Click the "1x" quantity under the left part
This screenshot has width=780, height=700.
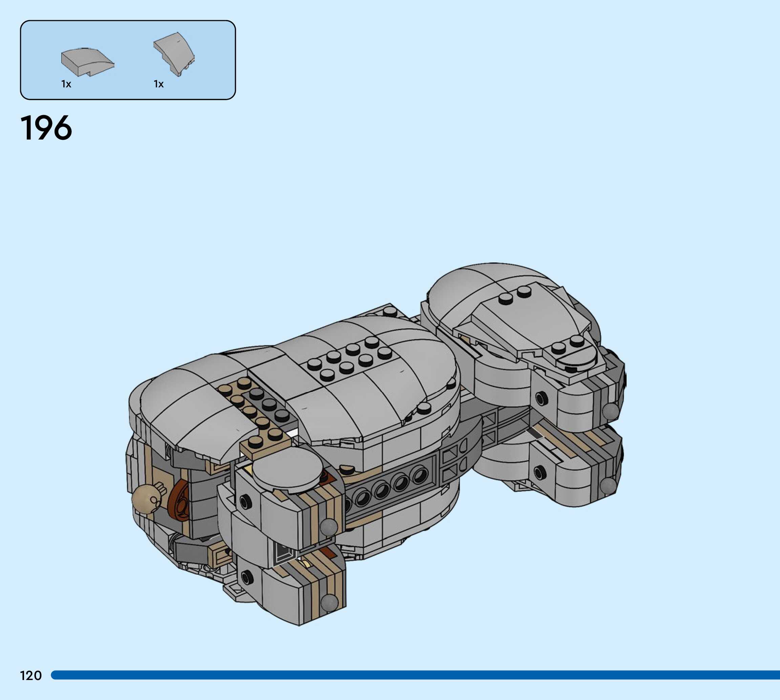pos(66,84)
